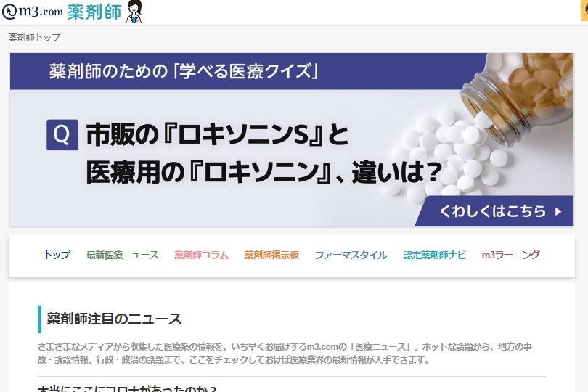Screen dimensions: 588x392
Task: Click the 薬剤師注目のニュース section heading
Action: pos(114,319)
